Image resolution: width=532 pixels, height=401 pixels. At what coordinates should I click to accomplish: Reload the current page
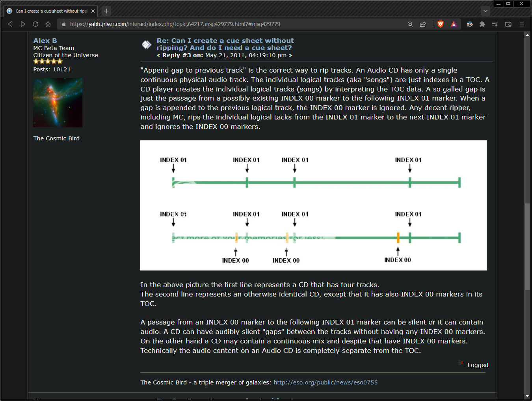point(35,24)
